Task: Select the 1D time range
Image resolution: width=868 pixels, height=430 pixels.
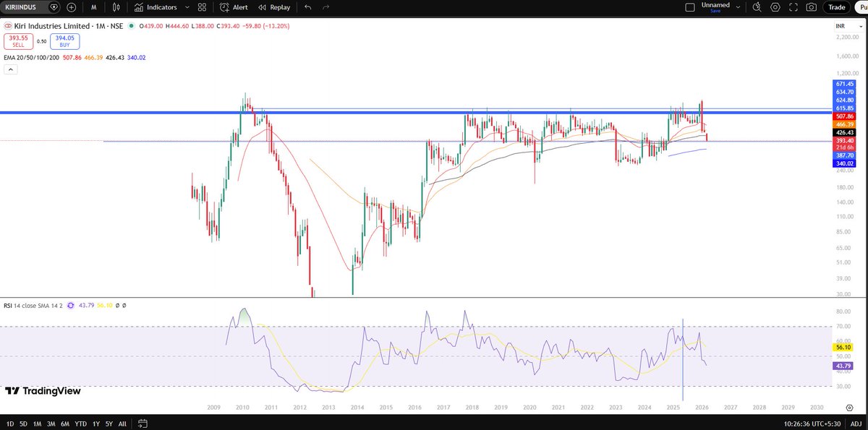Action: [x=11, y=423]
